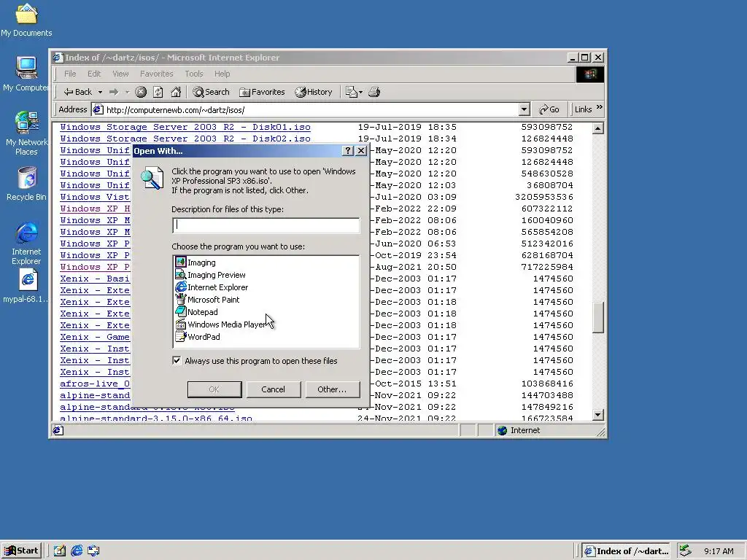The height and width of the screenshot is (560, 747).
Task: Expand the Links toolbar chevron
Action: coord(600,107)
